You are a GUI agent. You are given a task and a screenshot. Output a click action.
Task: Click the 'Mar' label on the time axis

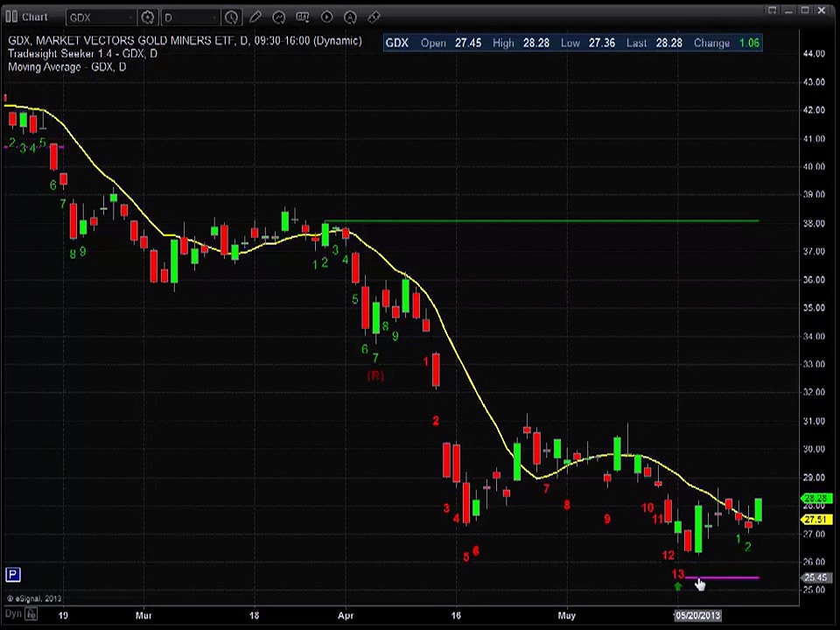[143, 615]
